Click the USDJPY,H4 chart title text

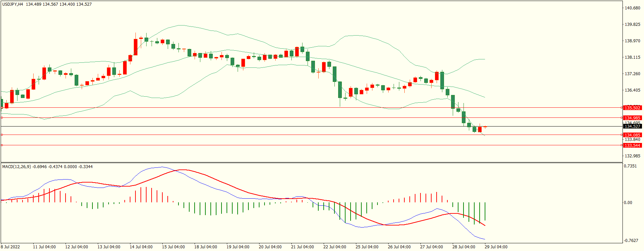coord(13,4)
